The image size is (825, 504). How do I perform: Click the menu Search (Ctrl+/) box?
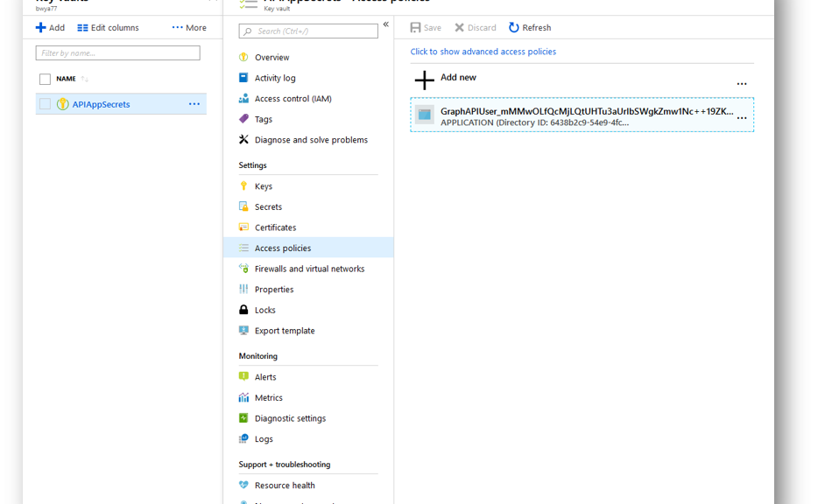308,31
